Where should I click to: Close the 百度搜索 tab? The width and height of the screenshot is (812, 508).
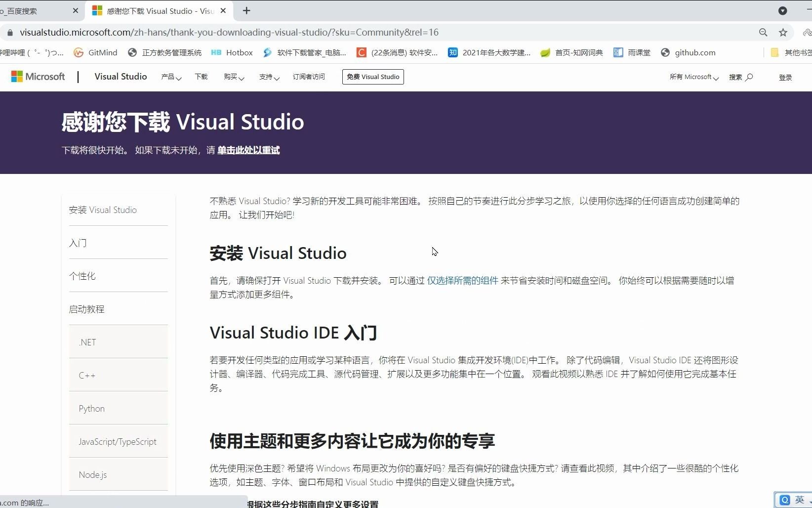(75, 10)
